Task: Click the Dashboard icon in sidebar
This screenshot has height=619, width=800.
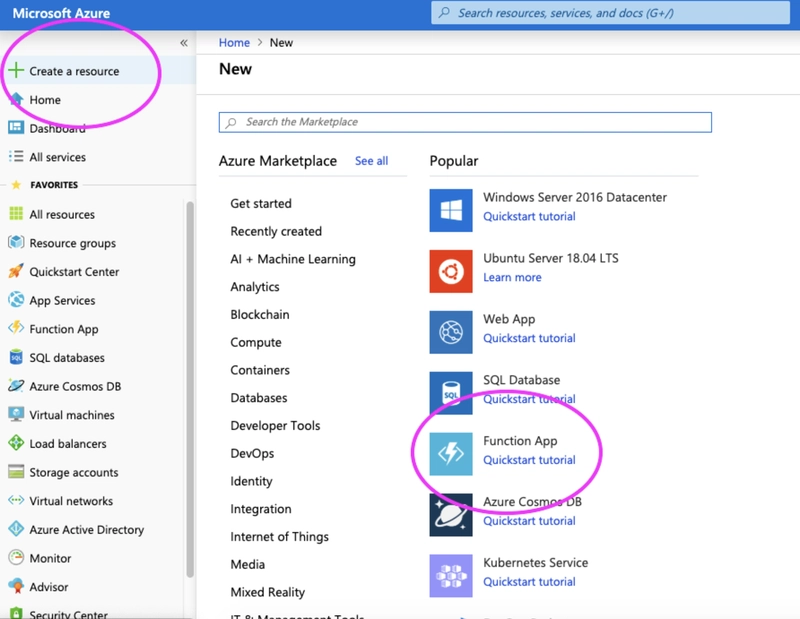Action: (16, 128)
